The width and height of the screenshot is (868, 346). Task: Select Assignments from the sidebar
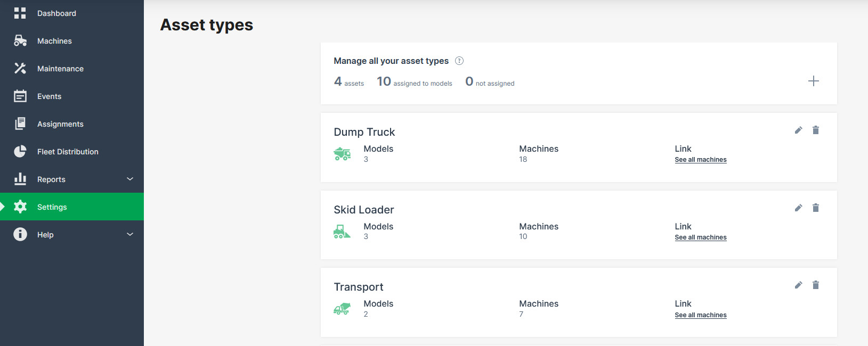[60, 124]
